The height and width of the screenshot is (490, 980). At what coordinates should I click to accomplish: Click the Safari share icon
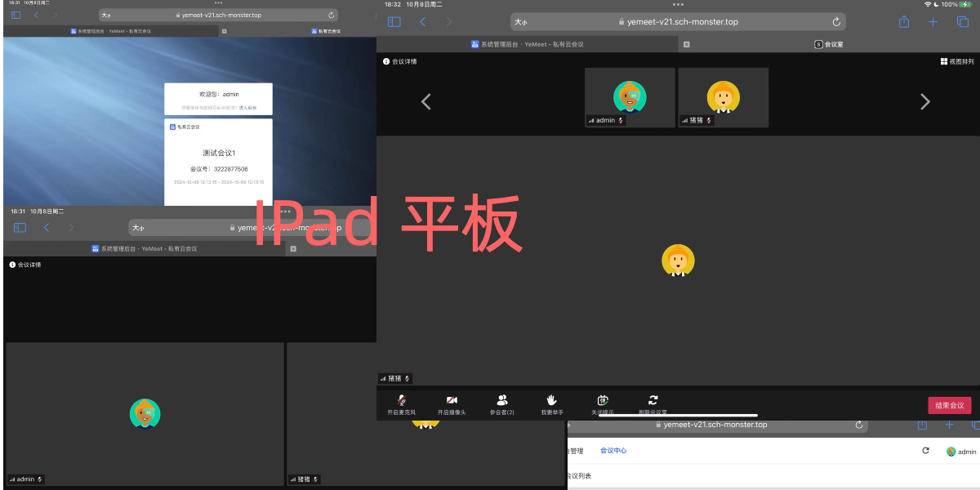pos(902,22)
